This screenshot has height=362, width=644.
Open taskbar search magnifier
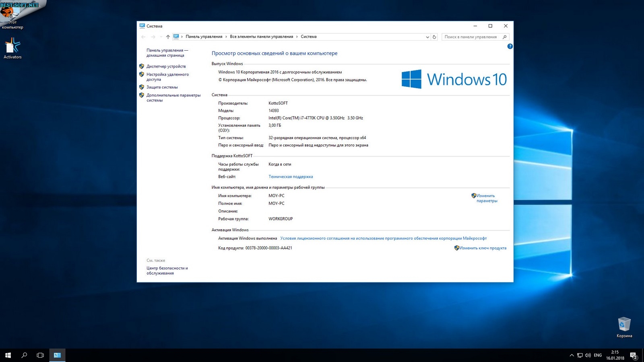coord(24,355)
